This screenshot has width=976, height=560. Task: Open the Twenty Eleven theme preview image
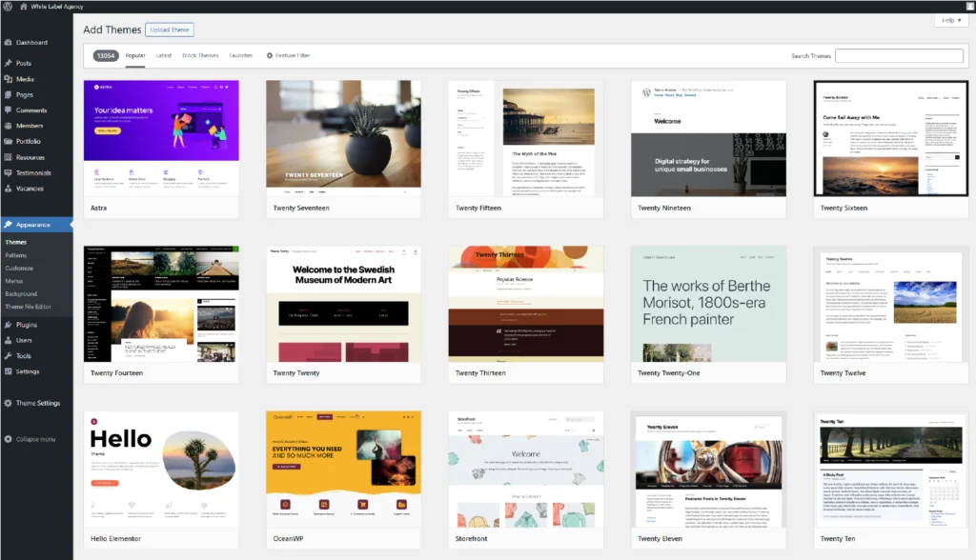click(708, 470)
